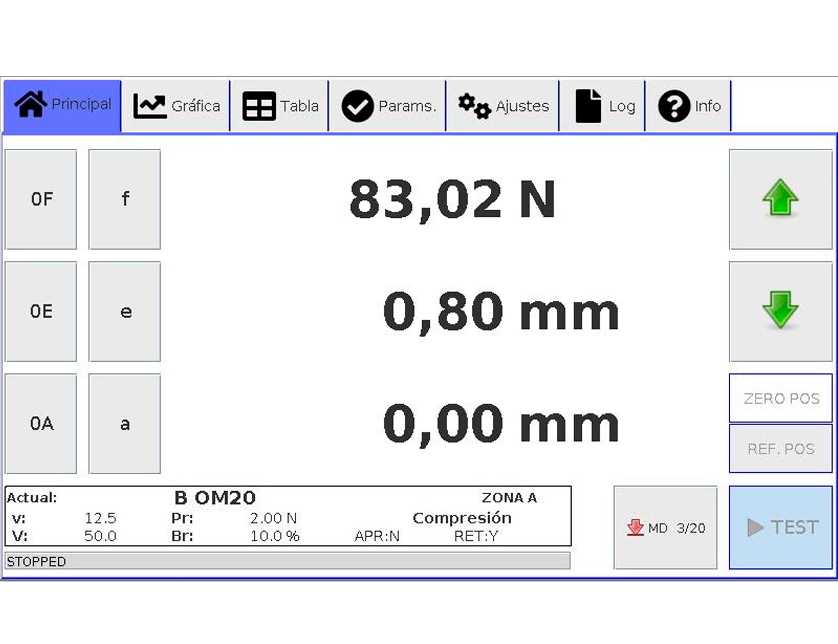Click the lowercase e button
Viewport: 838px width, 644px height.
click(125, 311)
